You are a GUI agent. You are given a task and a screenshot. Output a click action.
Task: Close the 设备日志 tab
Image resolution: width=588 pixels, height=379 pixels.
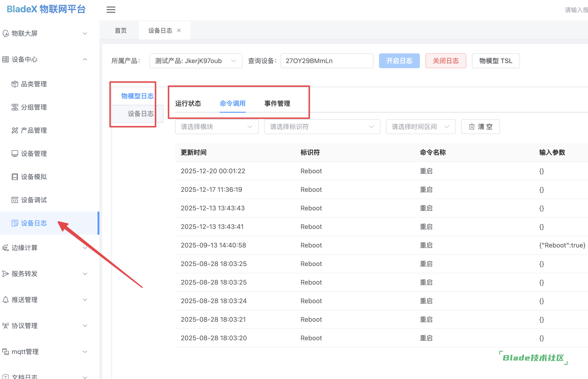[179, 30]
